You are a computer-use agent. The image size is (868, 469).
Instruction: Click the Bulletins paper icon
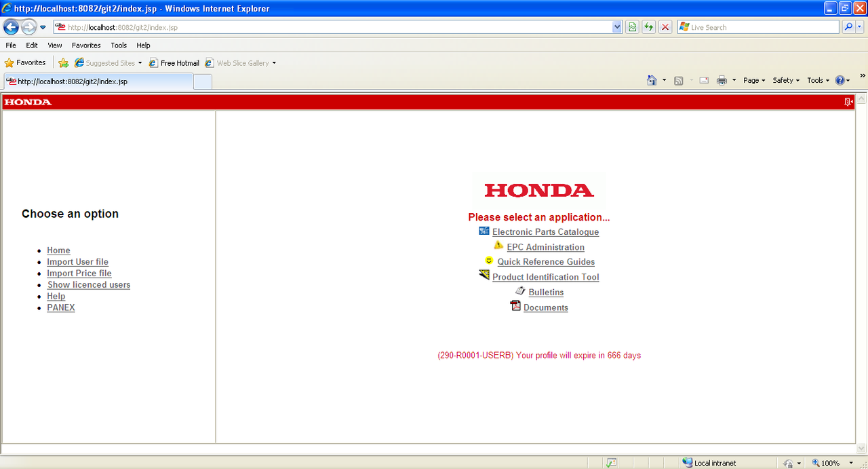coord(520,290)
